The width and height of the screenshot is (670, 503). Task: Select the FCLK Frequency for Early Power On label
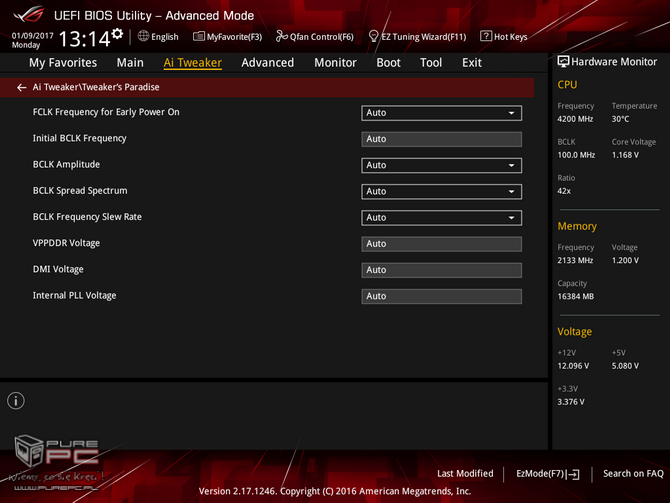tap(106, 112)
